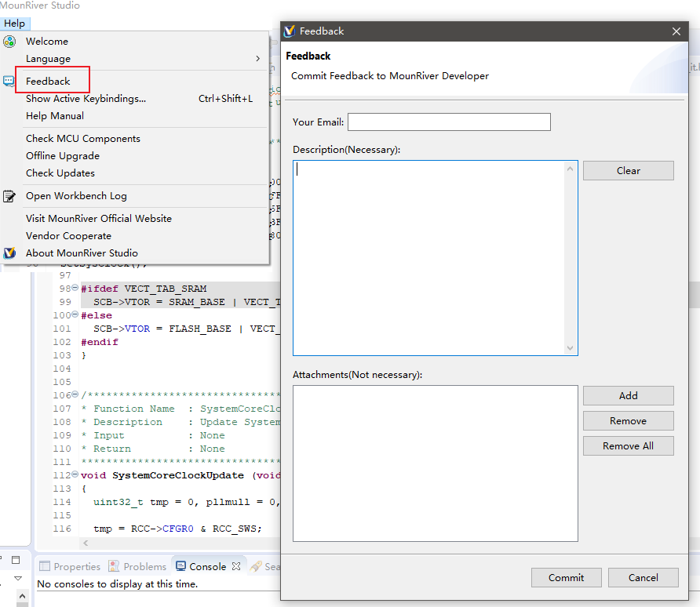Click the Problems tab icon
The height and width of the screenshot is (607, 700).
pos(115,566)
